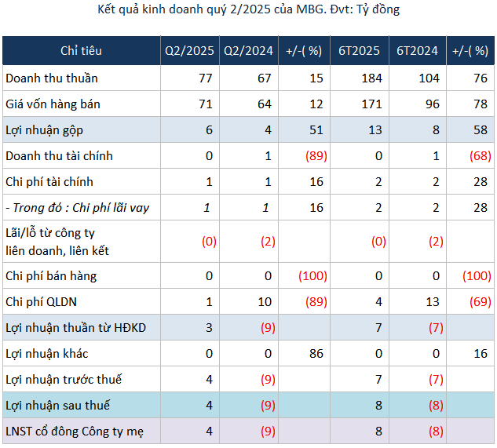Select 'LNST cổ đông Công ty mẹ' label
The width and height of the screenshot is (497, 448).
click(x=74, y=432)
